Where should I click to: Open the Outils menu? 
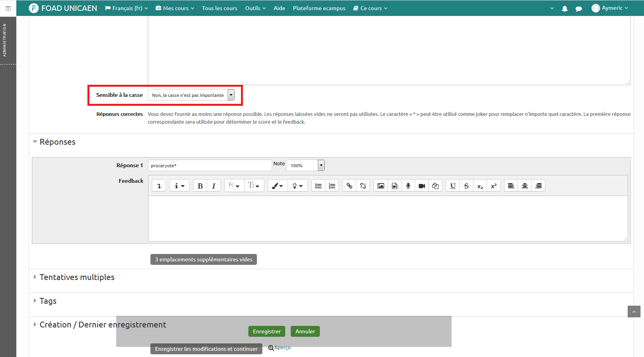click(x=255, y=8)
